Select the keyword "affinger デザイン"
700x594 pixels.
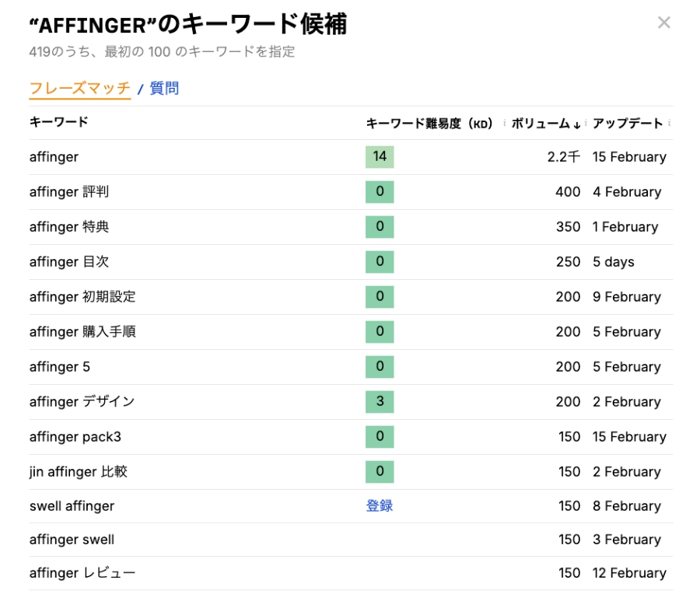(x=82, y=402)
